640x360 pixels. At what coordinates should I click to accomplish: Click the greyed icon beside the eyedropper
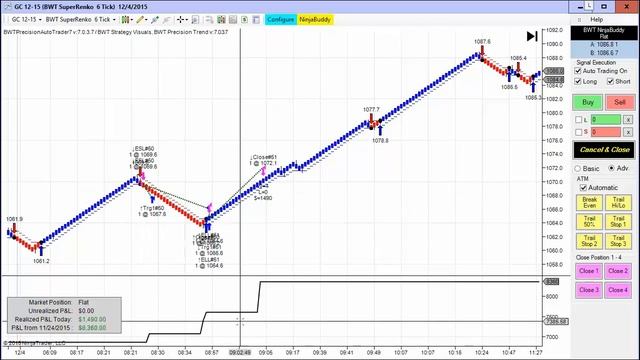pos(167,20)
